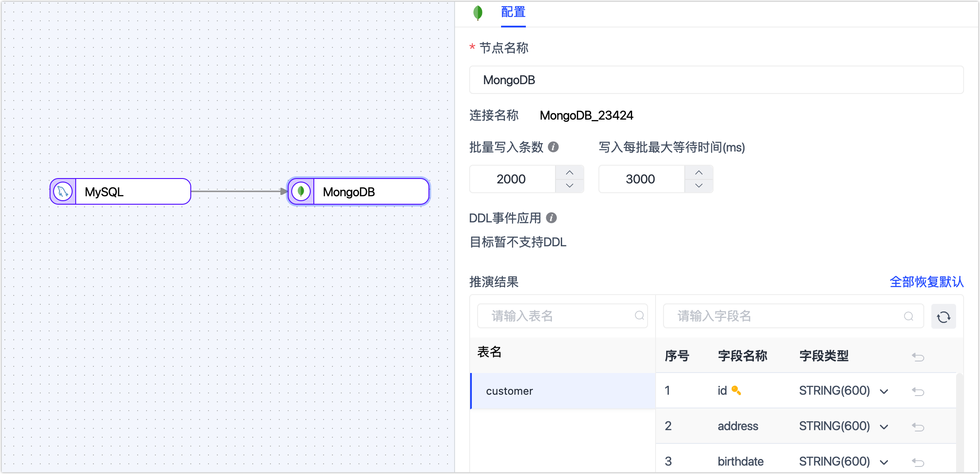980x474 pixels.
Task: Increase batch write count with up arrow
Action: click(570, 172)
